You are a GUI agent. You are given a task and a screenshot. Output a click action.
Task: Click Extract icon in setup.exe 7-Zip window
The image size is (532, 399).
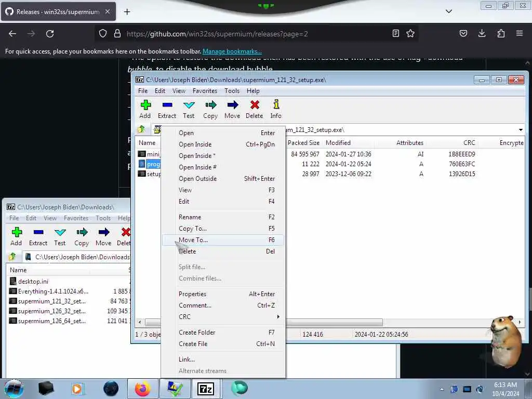pos(167,105)
